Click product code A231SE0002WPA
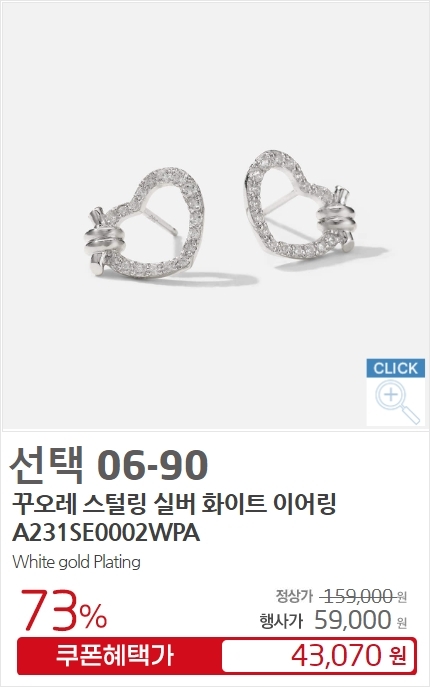This screenshot has height=687, width=430. coord(106,533)
